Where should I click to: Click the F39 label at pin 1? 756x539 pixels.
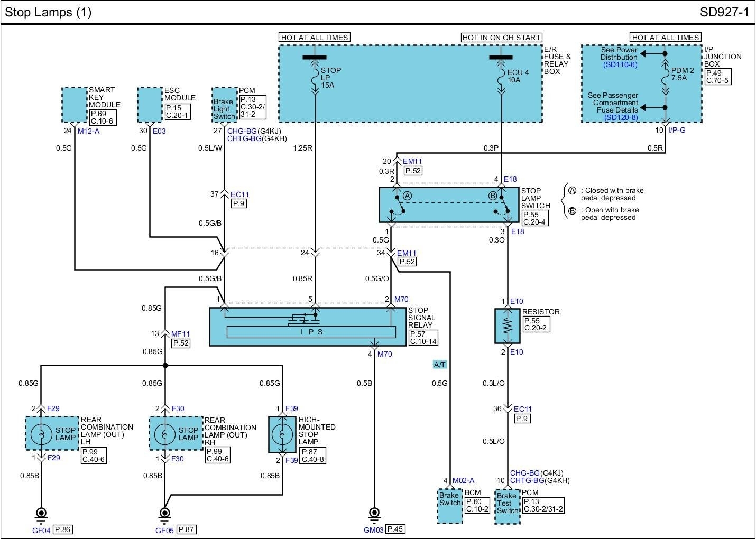292,409
